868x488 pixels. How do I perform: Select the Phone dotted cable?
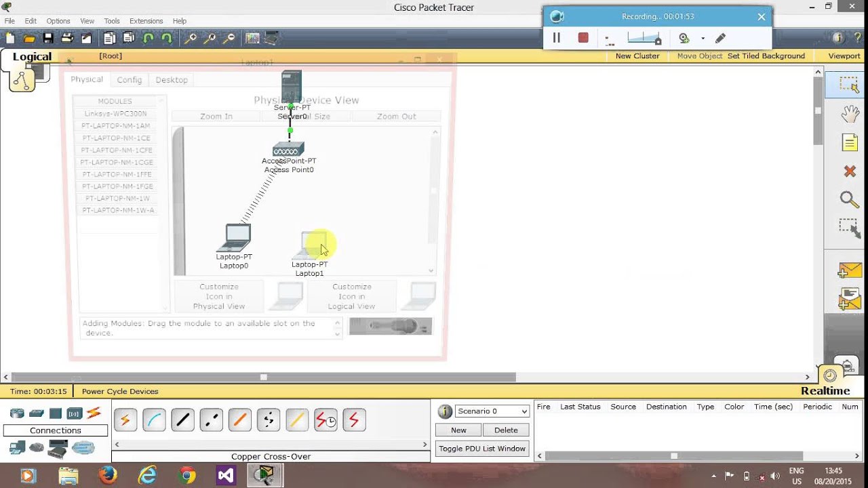[269, 420]
